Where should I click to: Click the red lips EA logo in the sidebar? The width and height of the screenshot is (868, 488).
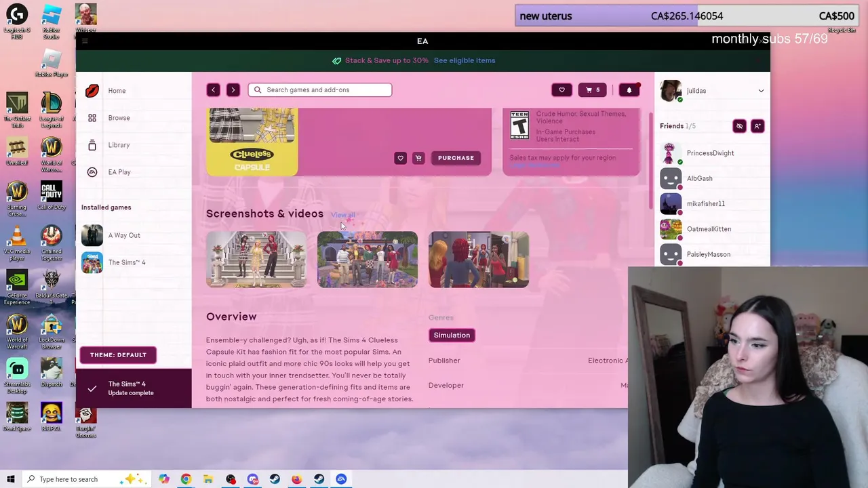click(x=92, y=91)
